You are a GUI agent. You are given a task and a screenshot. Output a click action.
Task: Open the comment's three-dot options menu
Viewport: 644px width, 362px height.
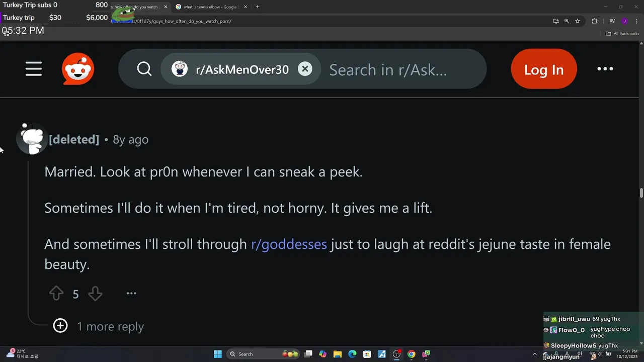pos(131,294)
